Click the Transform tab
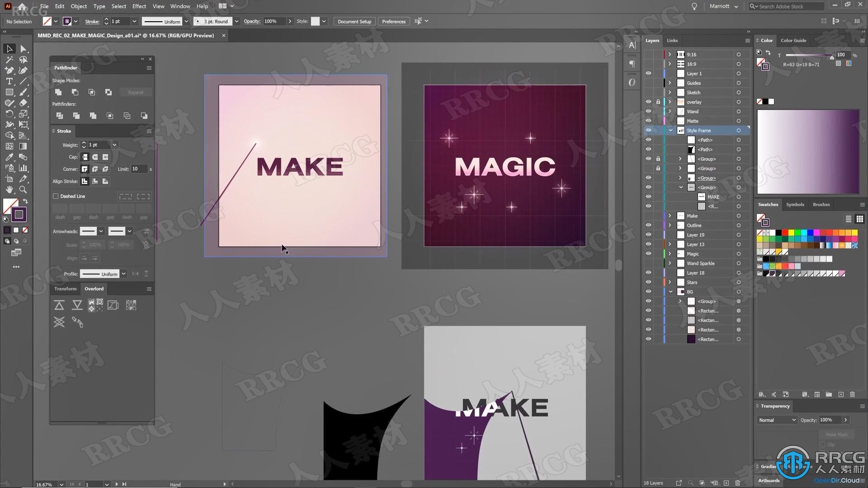 [x=65, y=288]
